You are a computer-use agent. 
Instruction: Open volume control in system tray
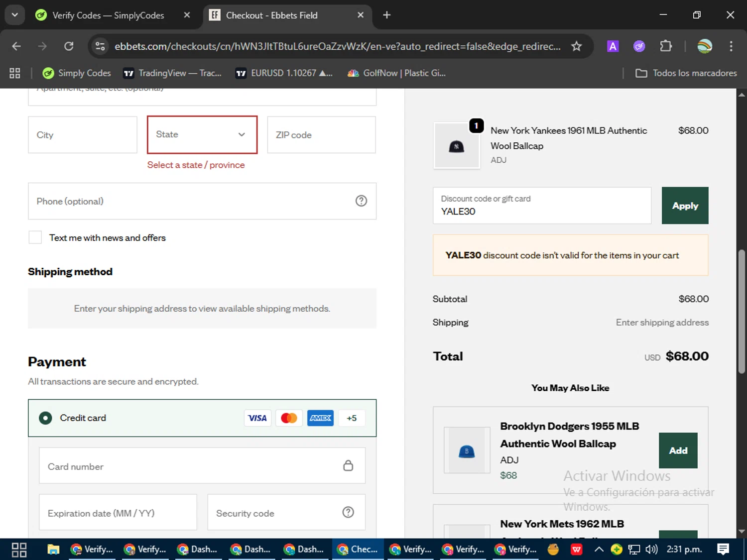coord(651,550)
